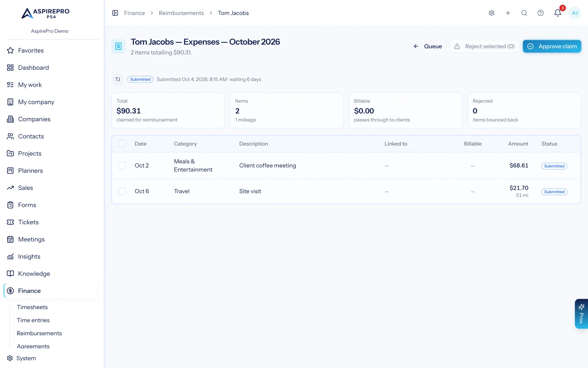This screenshot has height=368, width=588.
Task: Open the Prox assistant side tab
Action: (581, 314)
